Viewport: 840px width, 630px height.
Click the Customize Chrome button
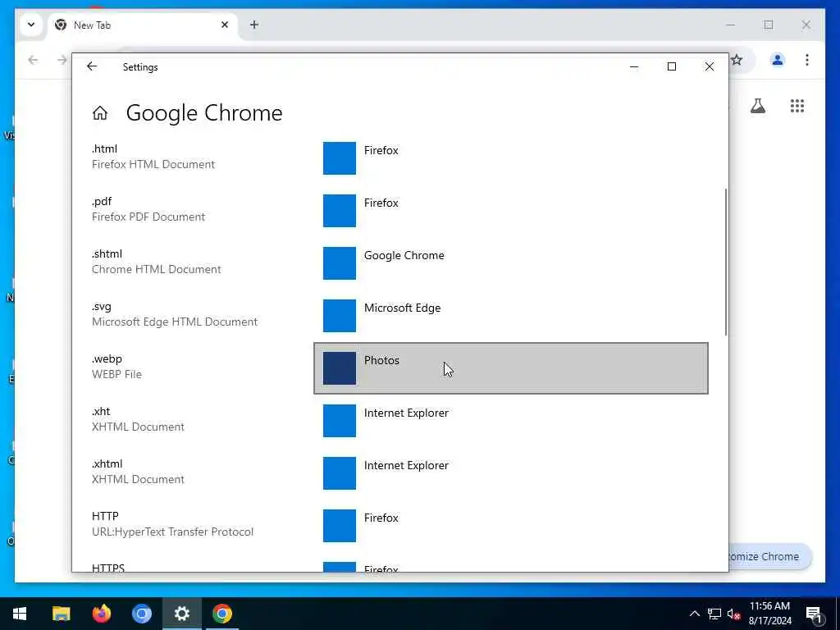click(769, 557)
